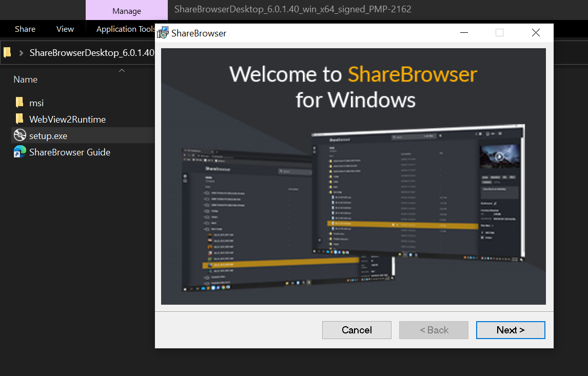Select Application Tools tab in File Explorer
The width and height of the screenshot is (588, 376).
coord(125,29)
